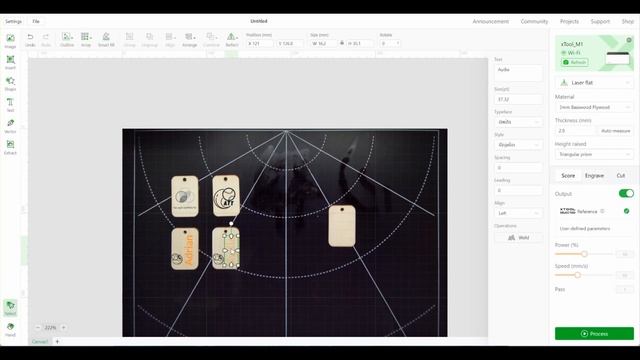Click the font Size (pt) input field
This screenshot has height=360, width=640.
pos(518,99)
